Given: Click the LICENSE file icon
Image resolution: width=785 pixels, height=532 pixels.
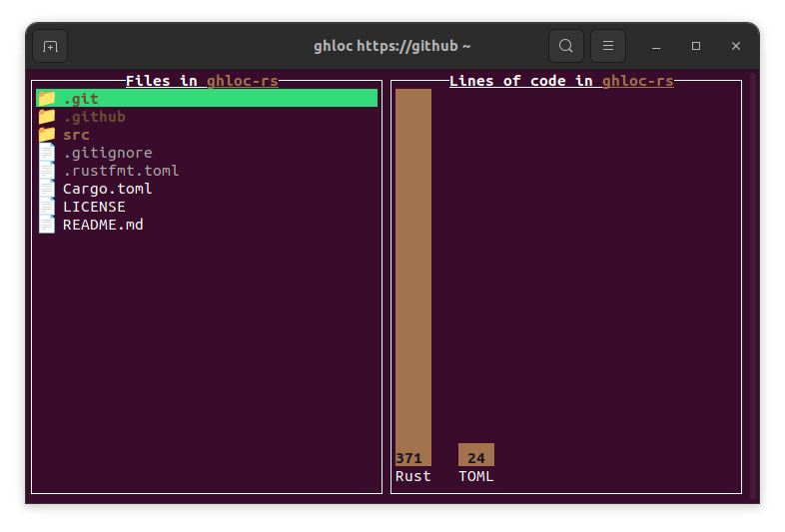Looking at the screenshot, I should (47, 207).
